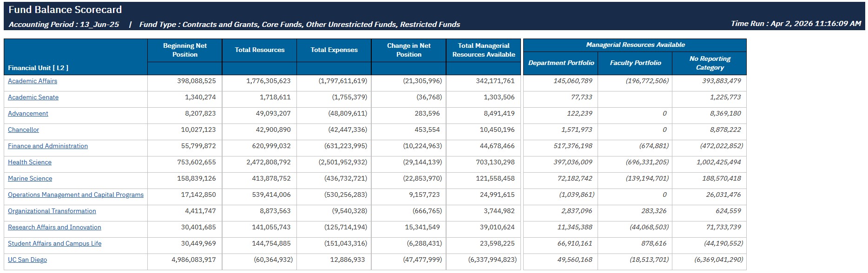Select Academic Affairs total resources 1,776,305,623
868x273 pixels.
point(269,81)
